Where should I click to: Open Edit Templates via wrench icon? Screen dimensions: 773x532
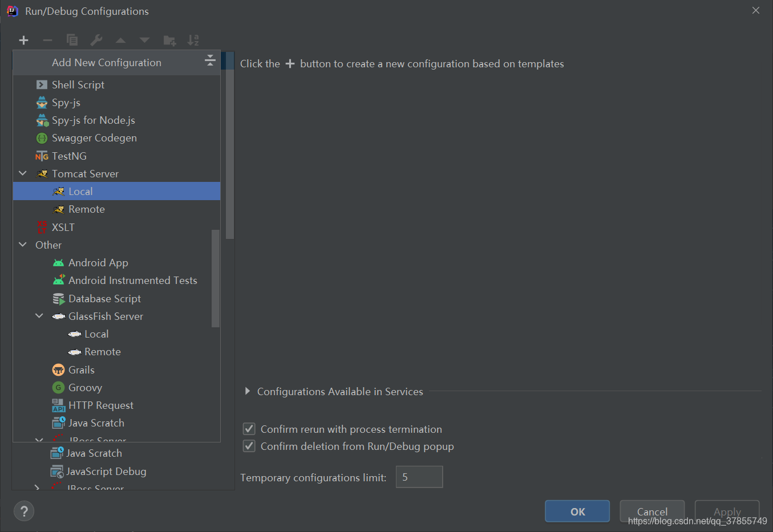tap(96, 40)
